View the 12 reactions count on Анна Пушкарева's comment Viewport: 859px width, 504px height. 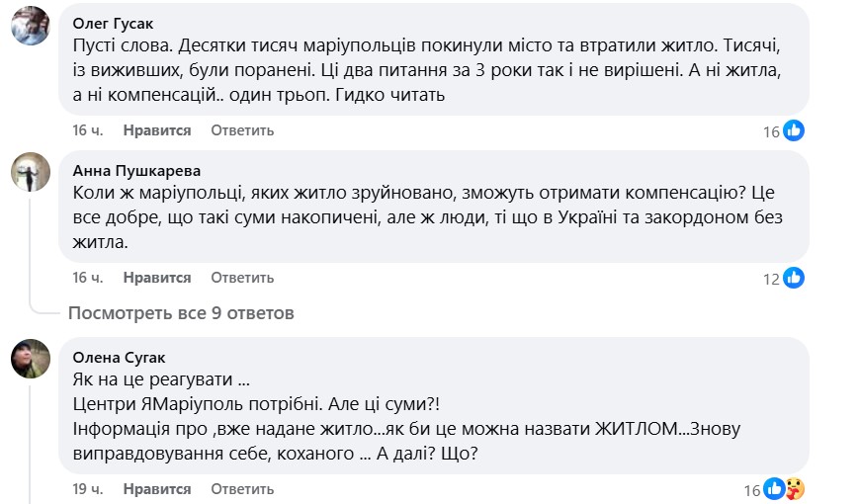tap(771, 279)
